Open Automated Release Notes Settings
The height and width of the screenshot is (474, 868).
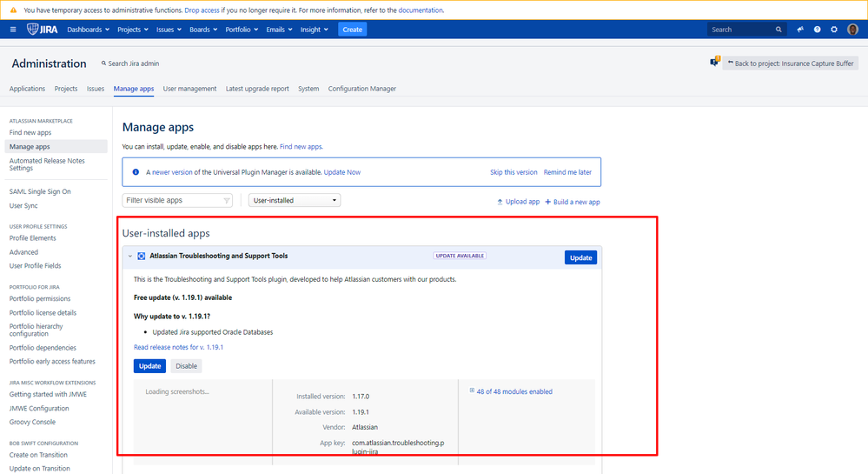[47, 164]
